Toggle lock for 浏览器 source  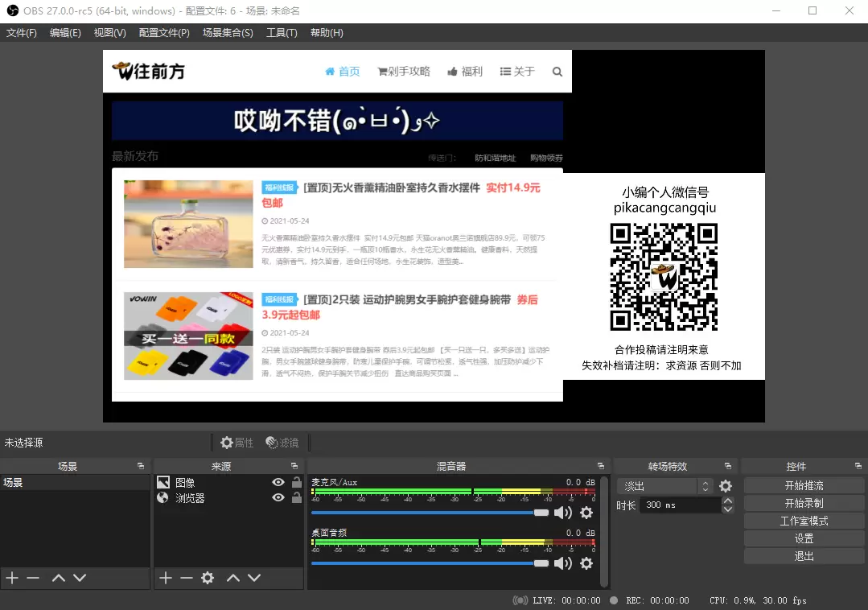297,497
